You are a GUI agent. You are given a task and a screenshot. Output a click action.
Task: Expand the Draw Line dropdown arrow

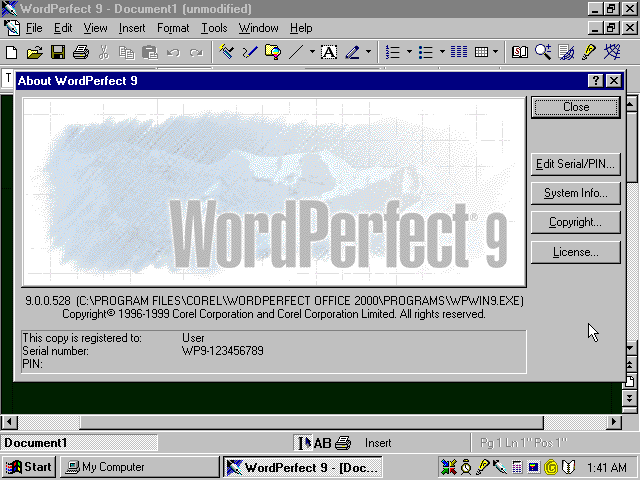312,52
